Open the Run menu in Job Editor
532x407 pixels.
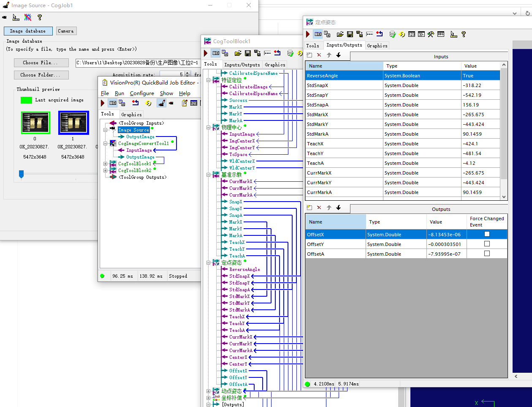tap(119, 93)
